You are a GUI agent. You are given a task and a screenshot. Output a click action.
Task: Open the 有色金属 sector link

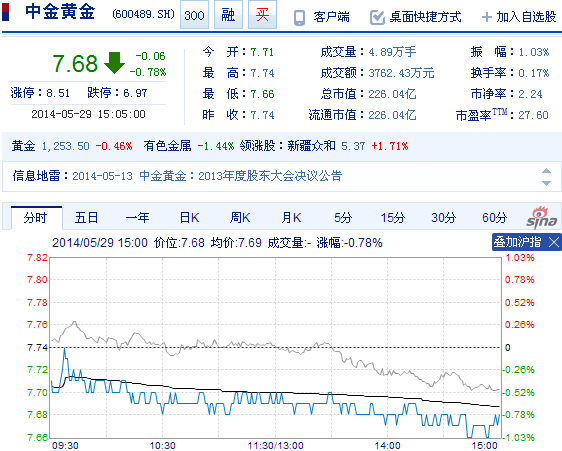pos(167,146)
